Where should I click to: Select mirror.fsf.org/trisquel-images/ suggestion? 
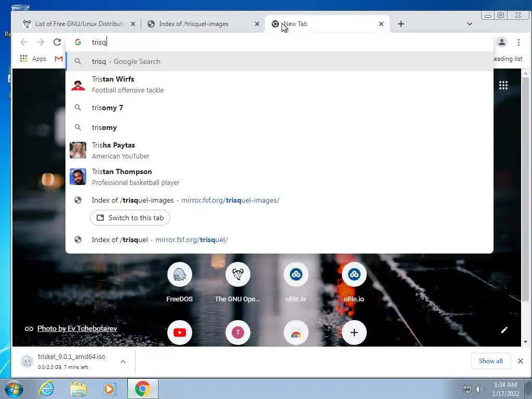click(x=279, y=200)
